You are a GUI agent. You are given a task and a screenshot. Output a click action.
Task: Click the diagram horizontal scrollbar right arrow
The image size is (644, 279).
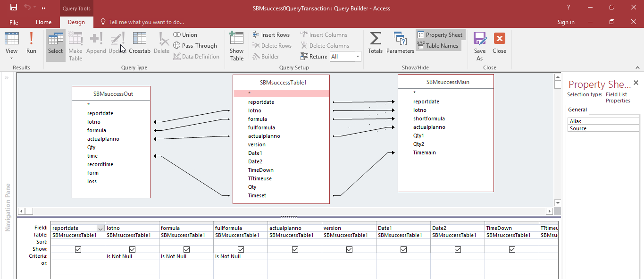[549, 211]
